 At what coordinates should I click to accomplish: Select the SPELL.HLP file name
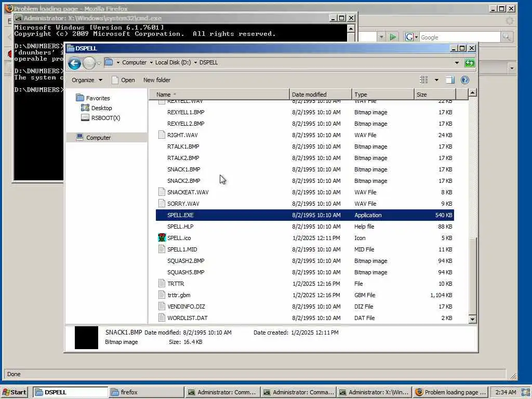click(x=180, y=227)
